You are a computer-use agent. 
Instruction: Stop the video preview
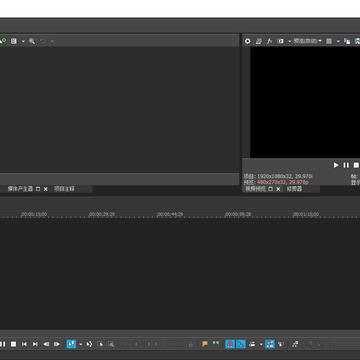pos(356,165)
